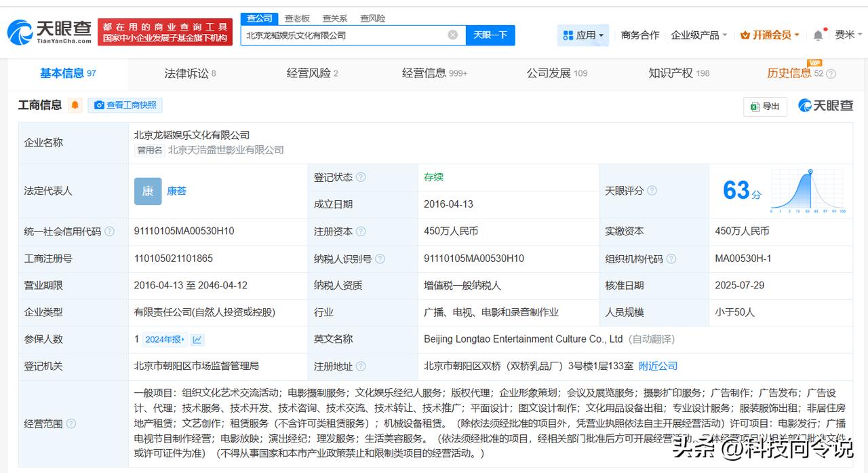Click help icon beside 天眼评分
This screenshot has width=868, height=473.
[652, 191]
